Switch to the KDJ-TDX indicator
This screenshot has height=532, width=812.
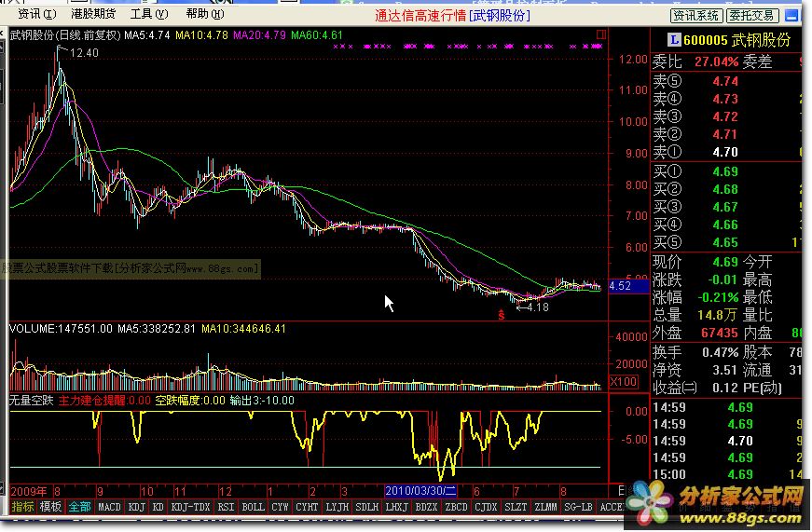[x=190, y=507]
